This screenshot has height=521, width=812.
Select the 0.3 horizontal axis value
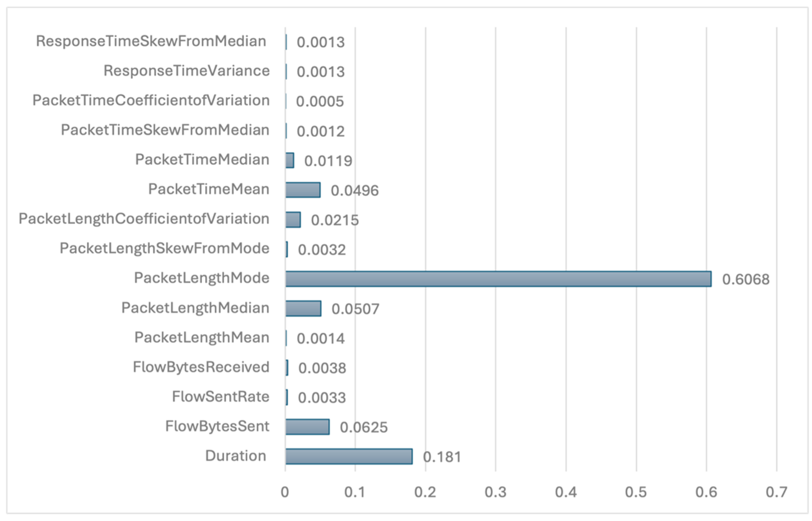coord(495,492)
